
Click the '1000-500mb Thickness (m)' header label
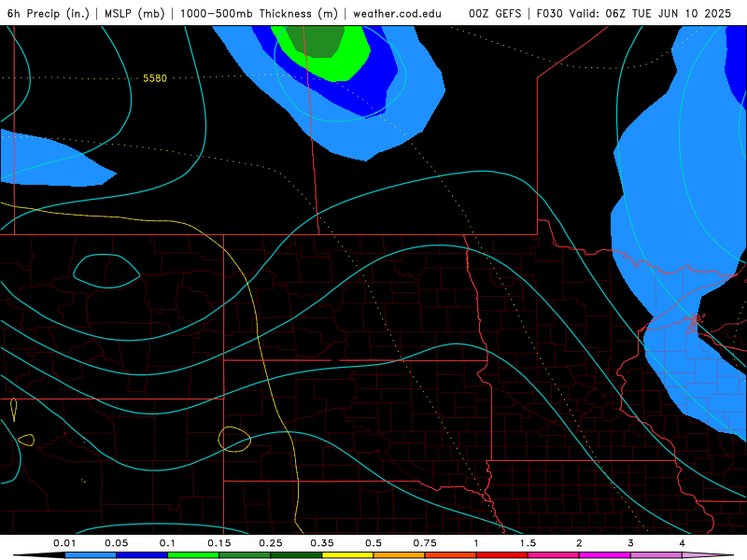click(260, 13)
